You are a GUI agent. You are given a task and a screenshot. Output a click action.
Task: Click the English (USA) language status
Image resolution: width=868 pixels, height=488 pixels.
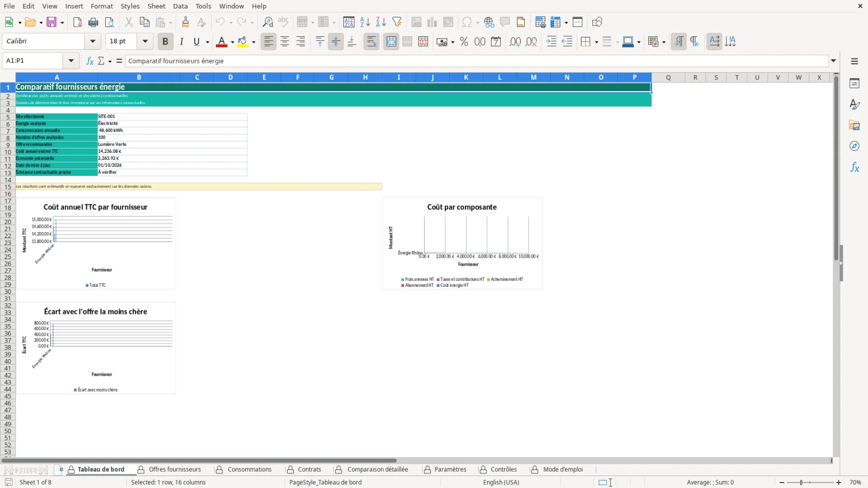(x=501, y=482)
